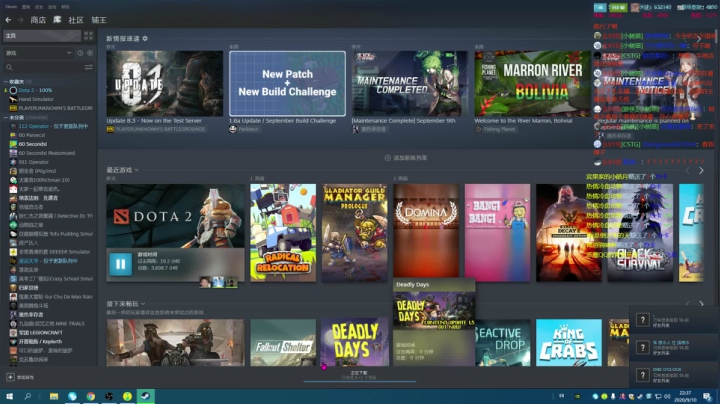This screenshot has height=404, width=720.
Task: Open the 商店 store tab
Action: [38, 20]
